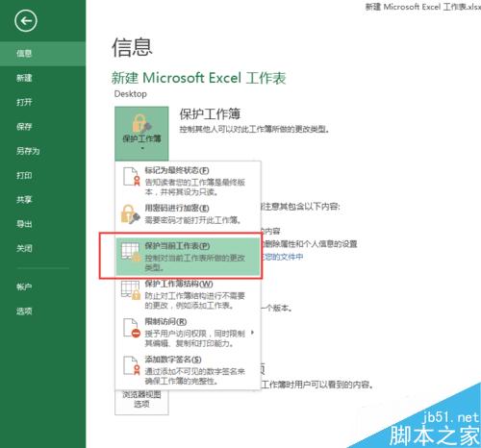
Task: Click the signature document icon beside 添加数字签名
Action: click(x=132, y=365)
